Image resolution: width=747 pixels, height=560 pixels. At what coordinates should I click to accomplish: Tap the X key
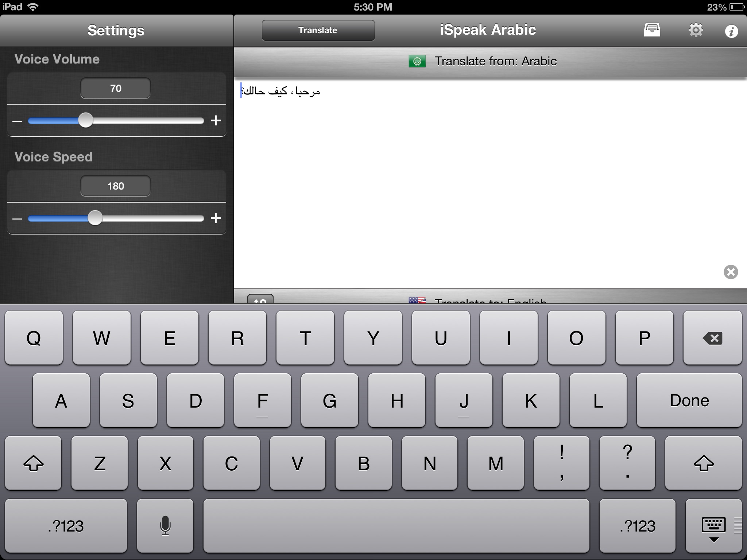tap(166, 463)
